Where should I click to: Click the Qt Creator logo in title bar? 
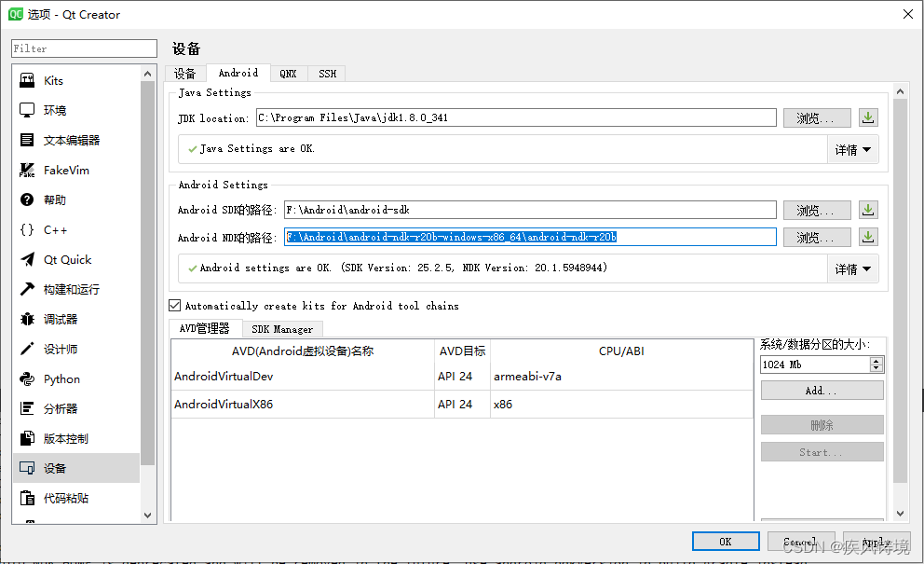[15, 14]
